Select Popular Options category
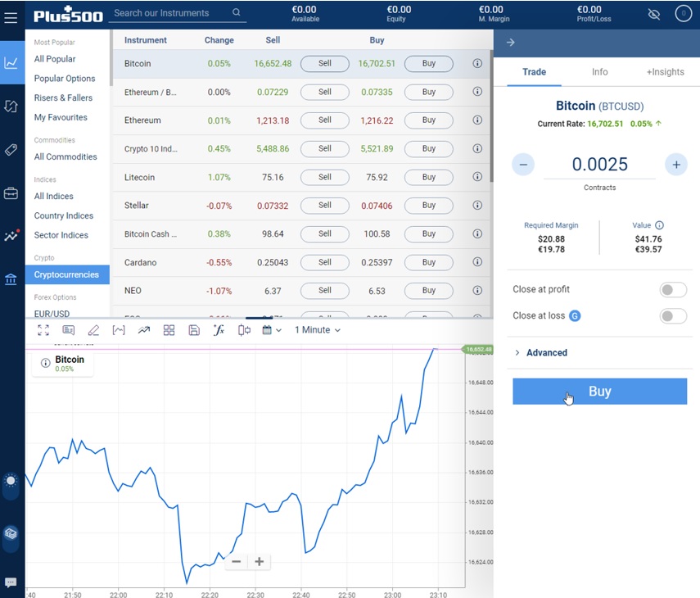The width and height of the screenshot is (700, 598). click(65, 79)
